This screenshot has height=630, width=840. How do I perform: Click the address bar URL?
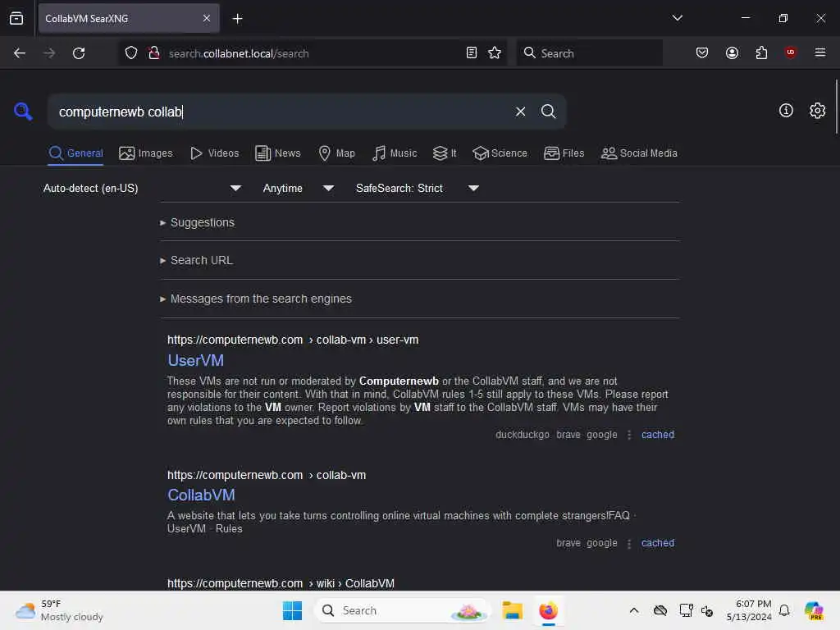click(239, 53)
